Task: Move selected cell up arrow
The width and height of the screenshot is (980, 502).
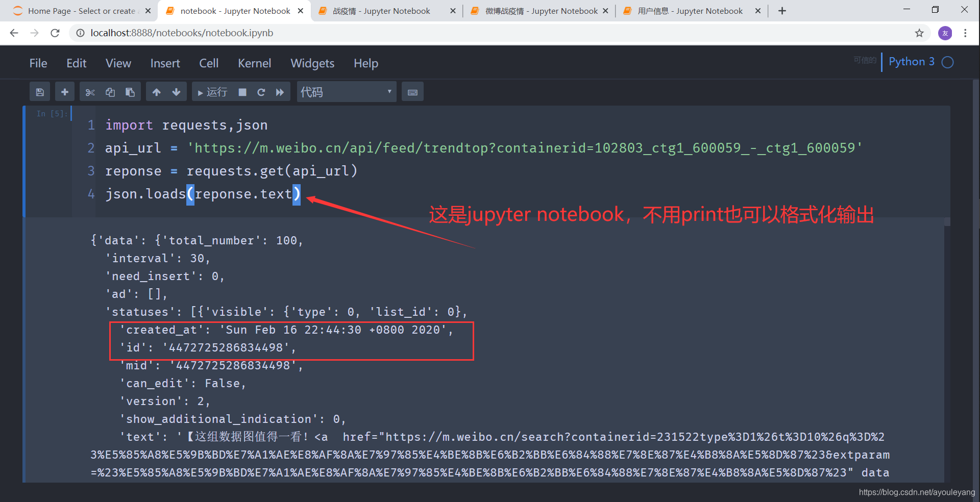Action: [x=156, y=92]
